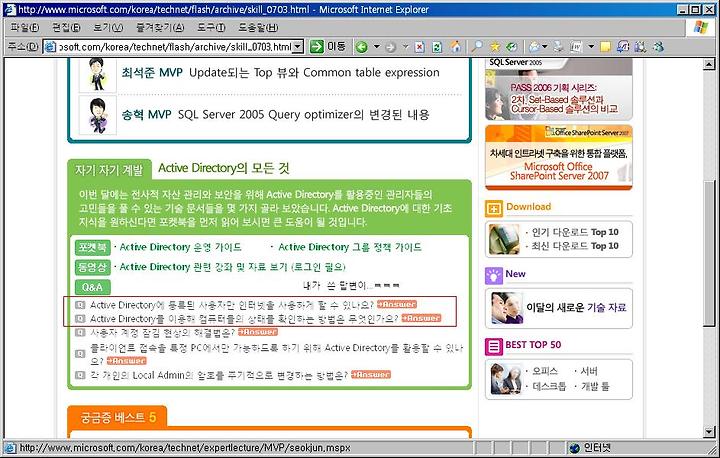Open the 도움말(H) menu
This screenshot has height=458, width=720.
[x=258, y=28]
